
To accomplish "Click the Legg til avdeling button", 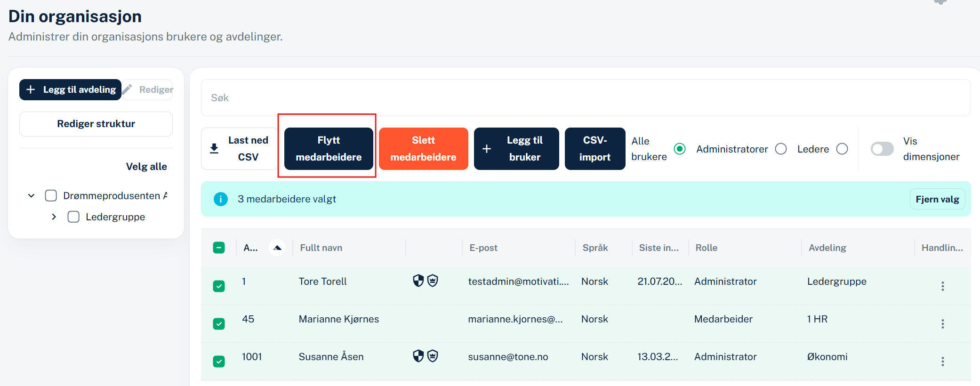I will [x=70, y=89].
